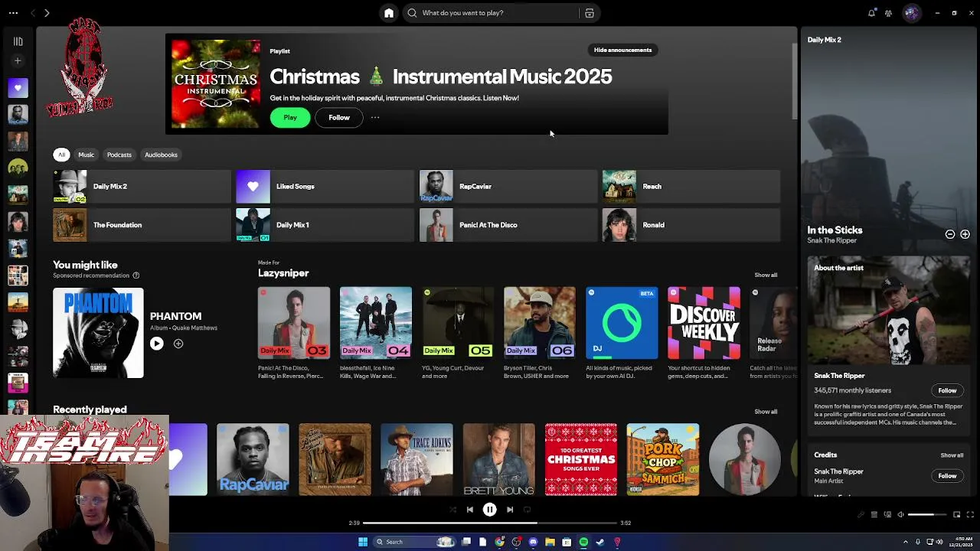Open the mini player
The height and width of the screenshot is (551, 980).
click(956, 515)
